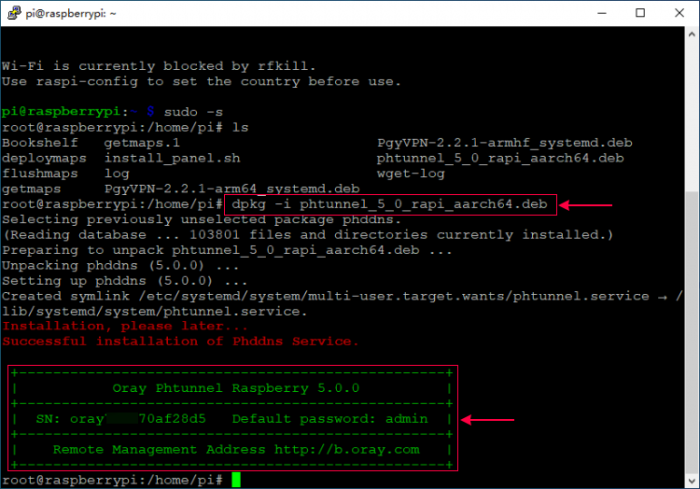Click the 'sudo -s' command
Viewport: 700px width, 489px height.
pos(193,112)
